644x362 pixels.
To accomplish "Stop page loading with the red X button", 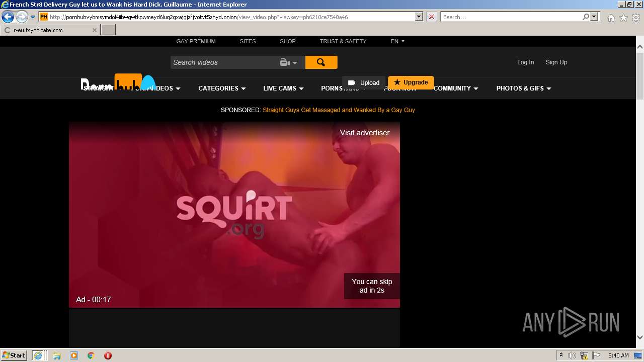I will [432, 17].
